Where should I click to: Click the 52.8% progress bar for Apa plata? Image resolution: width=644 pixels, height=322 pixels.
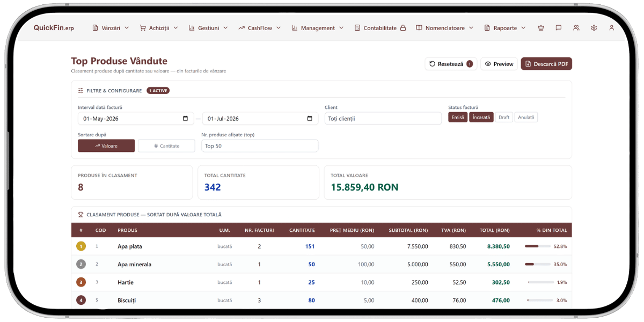click(538, 246)
